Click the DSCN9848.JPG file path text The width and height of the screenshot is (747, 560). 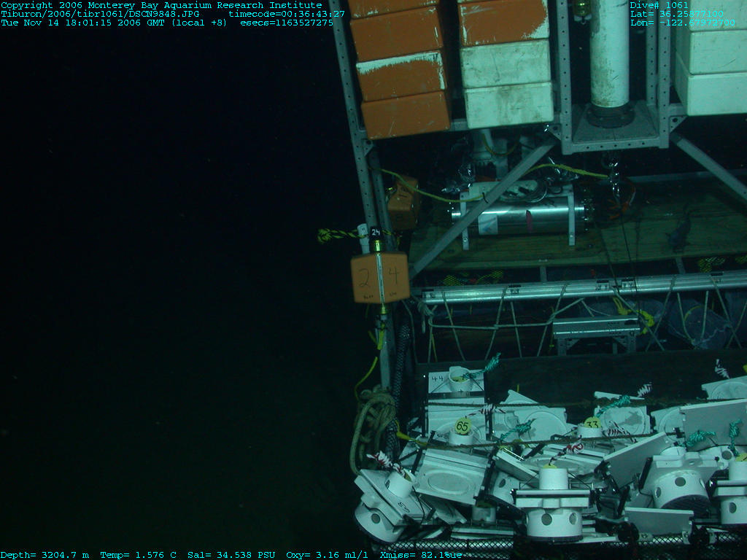point(100,14)
